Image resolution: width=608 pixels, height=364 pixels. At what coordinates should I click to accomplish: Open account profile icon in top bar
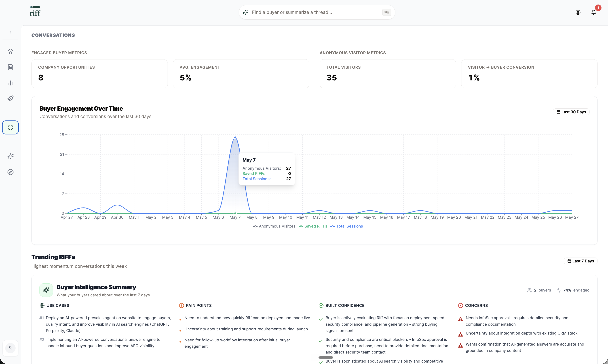click(578, 12)
